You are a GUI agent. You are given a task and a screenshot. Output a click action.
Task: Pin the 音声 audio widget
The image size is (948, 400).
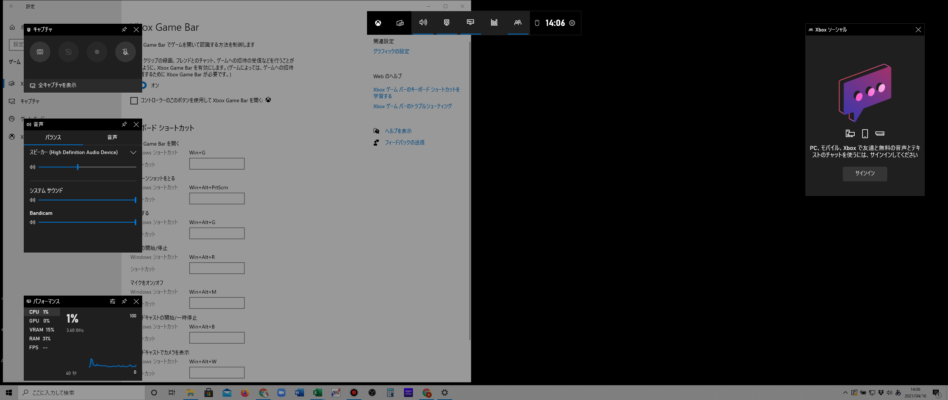pyautogui.click(x=124, y=124)
